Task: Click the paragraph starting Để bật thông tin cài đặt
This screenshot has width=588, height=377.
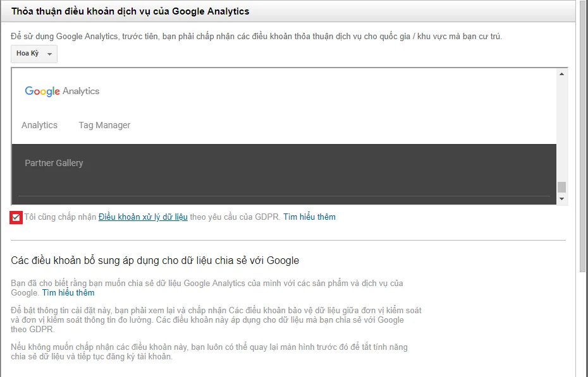Action: click(x=216, y=320)
